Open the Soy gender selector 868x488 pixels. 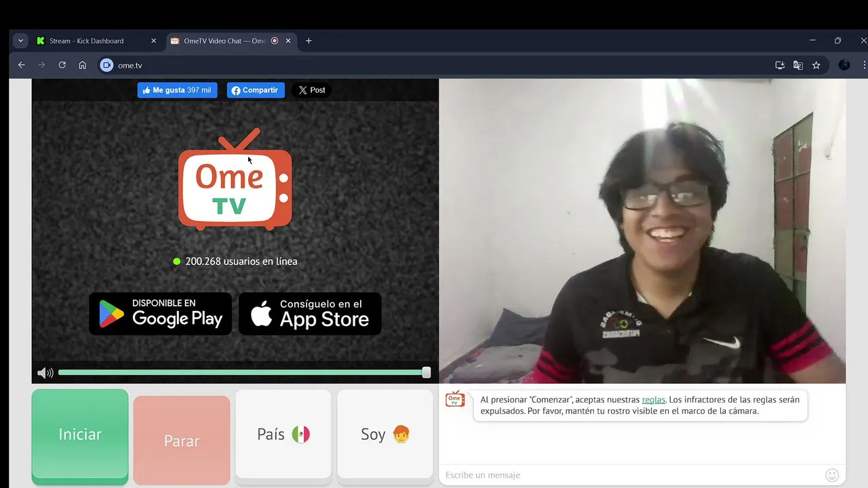coord(385,434)
